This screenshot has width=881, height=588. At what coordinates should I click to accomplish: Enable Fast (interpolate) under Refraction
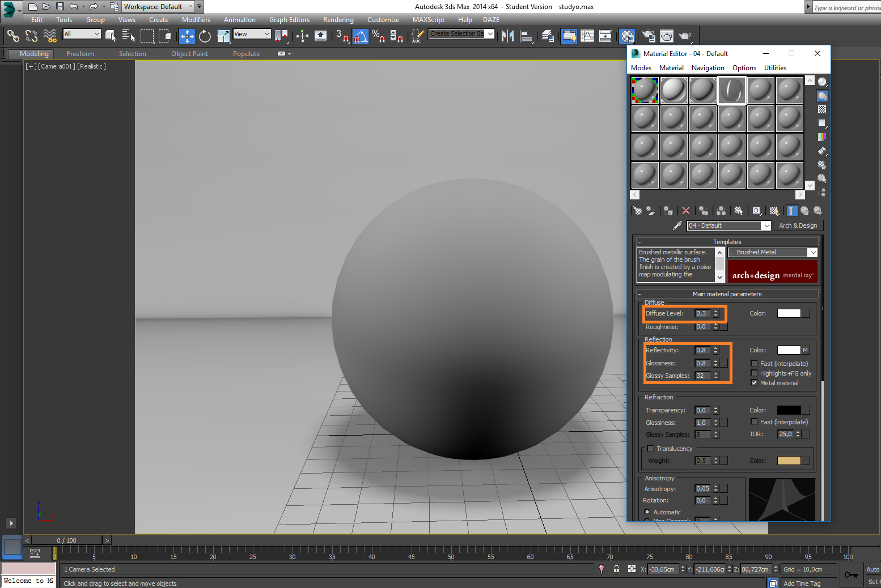click(x=754, y=422)
